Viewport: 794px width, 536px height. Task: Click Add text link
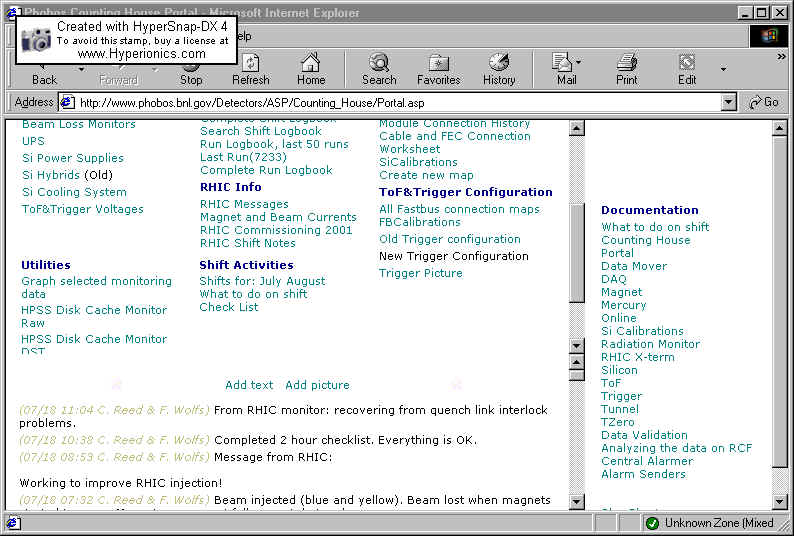(x=249, y=385)
